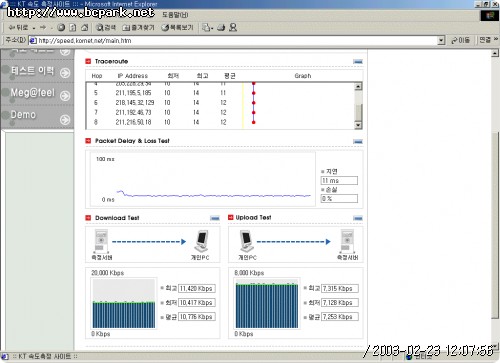The width and height of the screenshot is (500, 363).
Task: Click the Mail icon in toolbar
Action: click(x=207, y=28)
